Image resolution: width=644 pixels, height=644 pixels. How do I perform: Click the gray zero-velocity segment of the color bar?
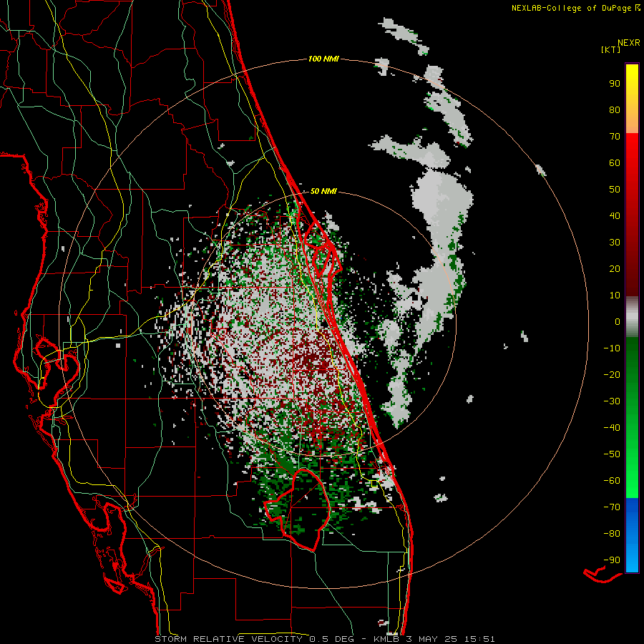point(632,316)
